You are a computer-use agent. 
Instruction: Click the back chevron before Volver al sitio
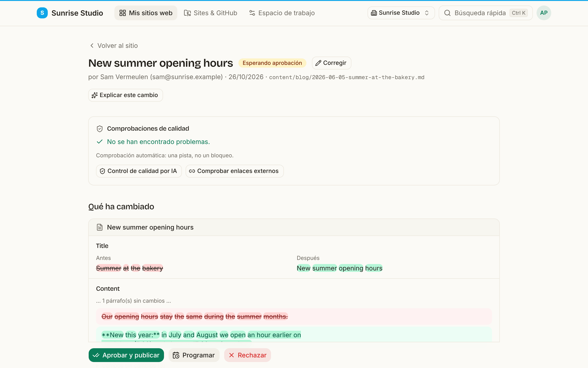pos(92,46)
